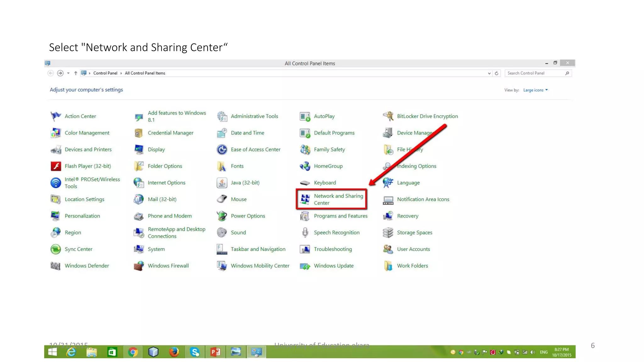The height and width of the screenshot is (362, 644).
Task: Open the Administrative Tools icon
Action: click(222, 116)
